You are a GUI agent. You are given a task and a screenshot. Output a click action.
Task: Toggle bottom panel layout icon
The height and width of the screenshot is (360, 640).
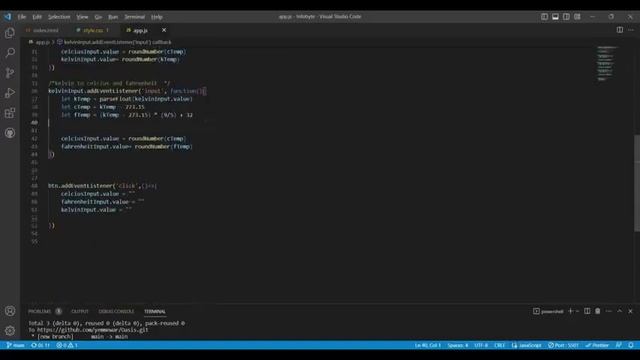click(x=556, y=17)
